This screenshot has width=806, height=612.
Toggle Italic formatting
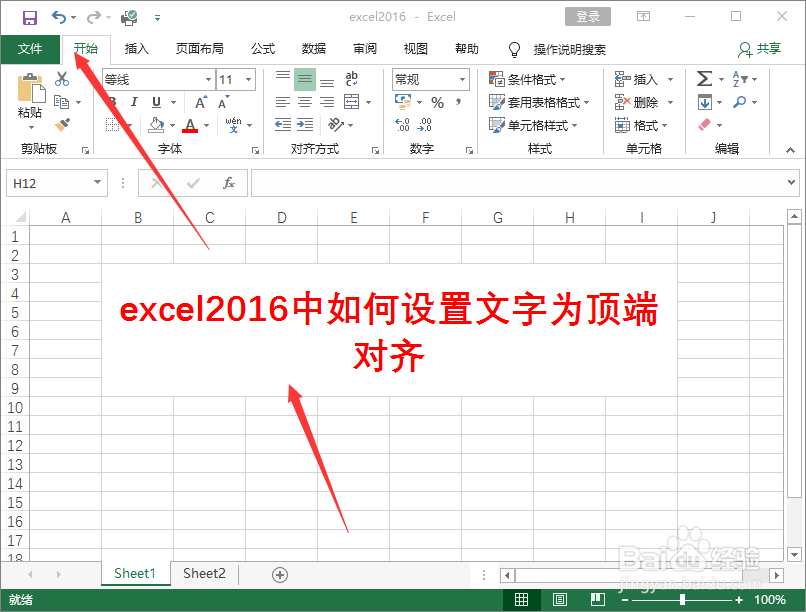(x=134, y=102)
